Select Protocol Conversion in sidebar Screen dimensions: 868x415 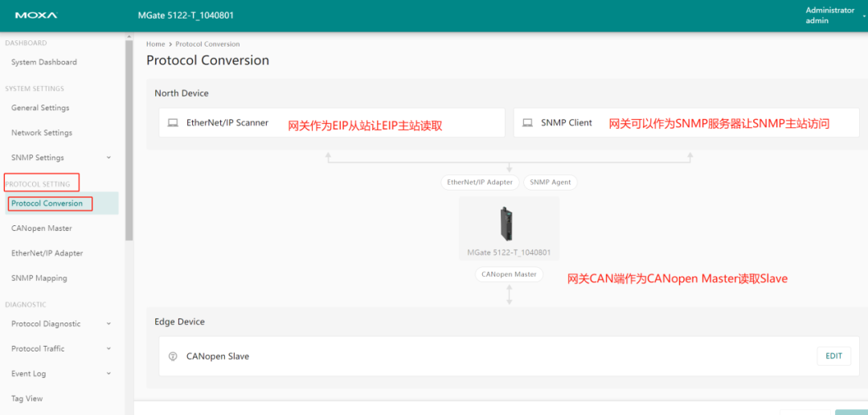point(47,203)
